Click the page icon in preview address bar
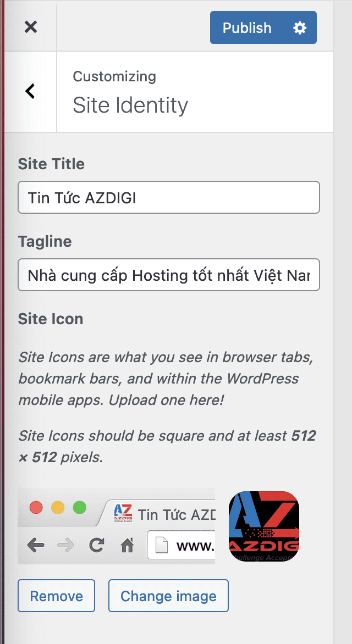 click(x=161, y=546)
